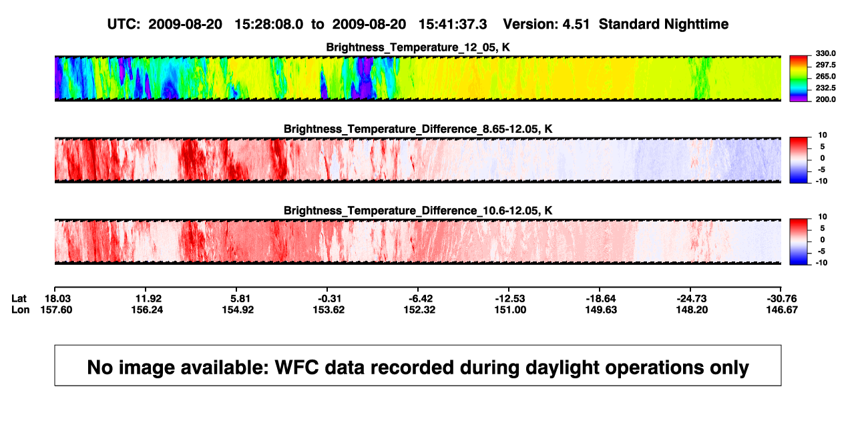
Task: Click the latitude value '-30.76'
Action: 781,298
